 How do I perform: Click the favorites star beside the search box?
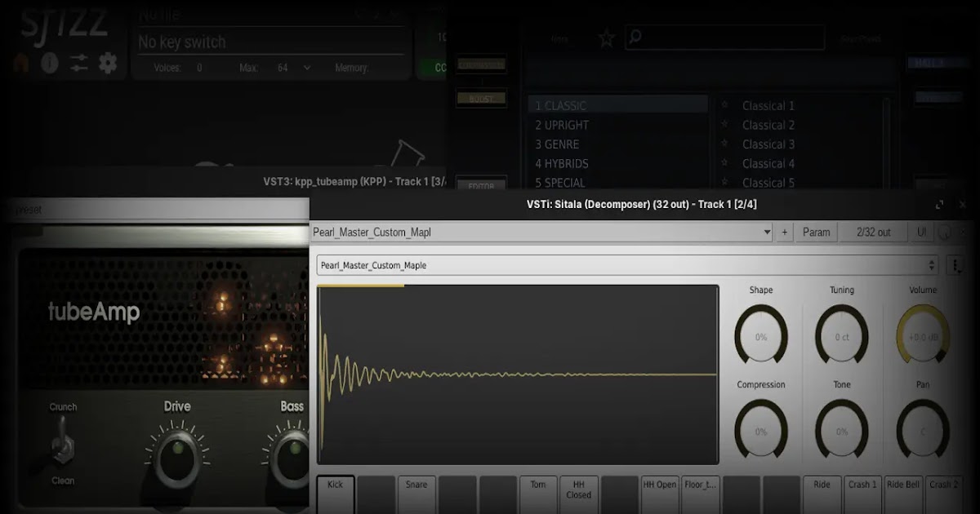pyautogui.click(x=606, y=38)
